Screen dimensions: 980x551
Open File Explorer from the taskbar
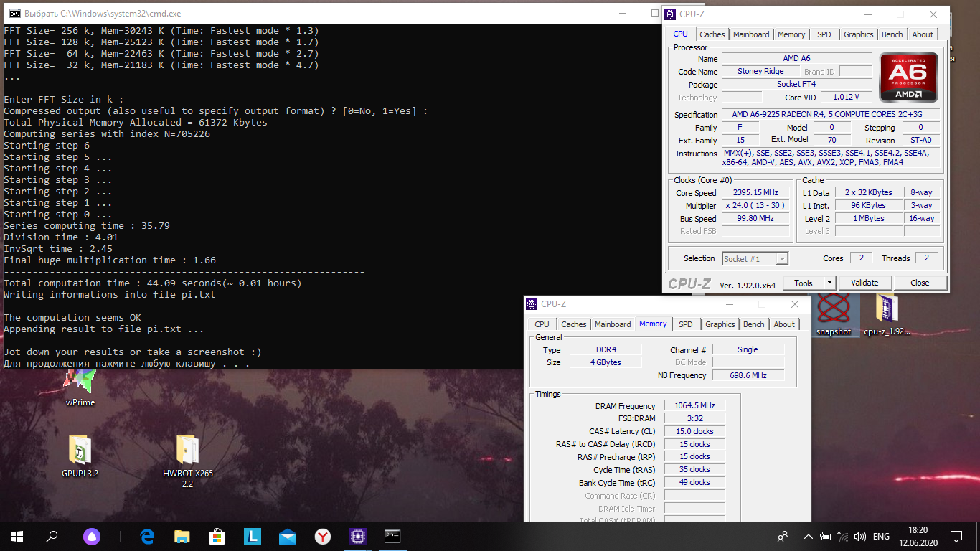(x=182, y=536)
